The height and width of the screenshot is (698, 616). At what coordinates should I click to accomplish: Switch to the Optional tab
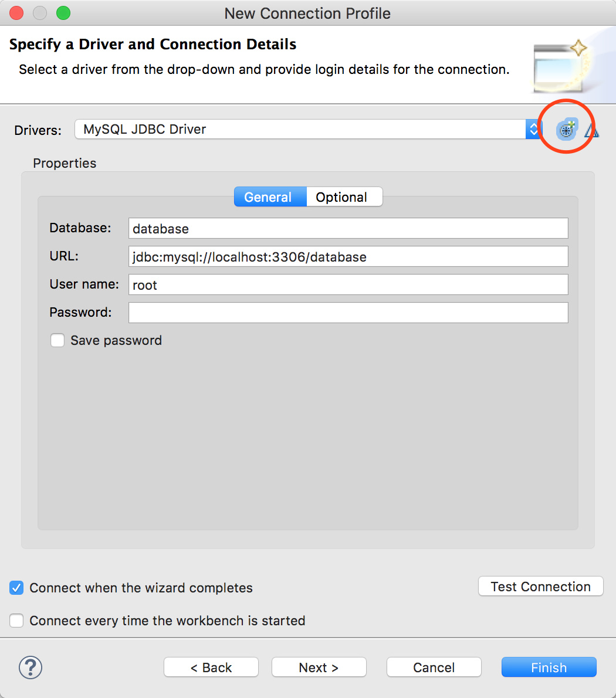pos(341,197)
